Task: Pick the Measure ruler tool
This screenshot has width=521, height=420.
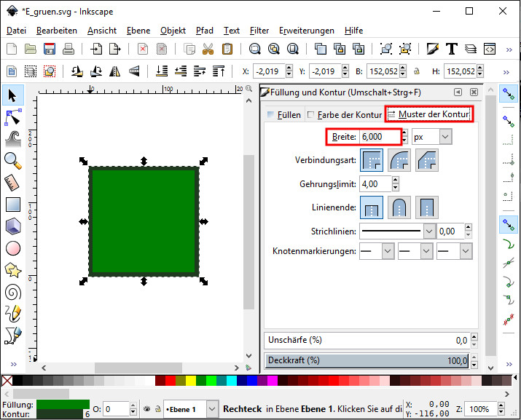Action: 12,183
